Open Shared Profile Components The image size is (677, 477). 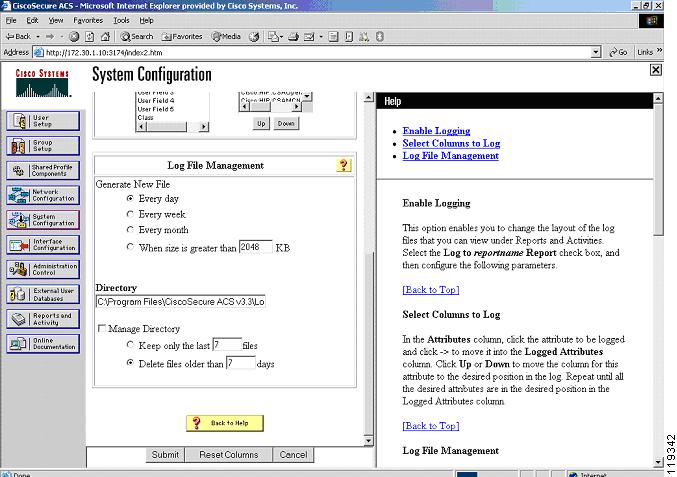[43, 170]
